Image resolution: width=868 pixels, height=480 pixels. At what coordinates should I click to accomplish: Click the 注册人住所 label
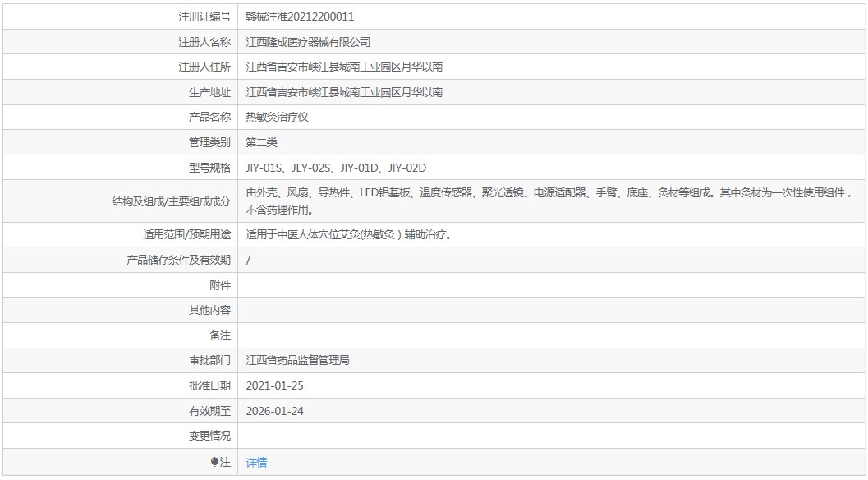(204, 67)
